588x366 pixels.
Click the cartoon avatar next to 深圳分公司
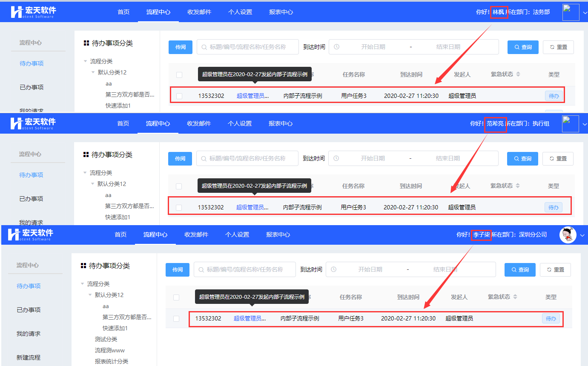pos(568,235)
